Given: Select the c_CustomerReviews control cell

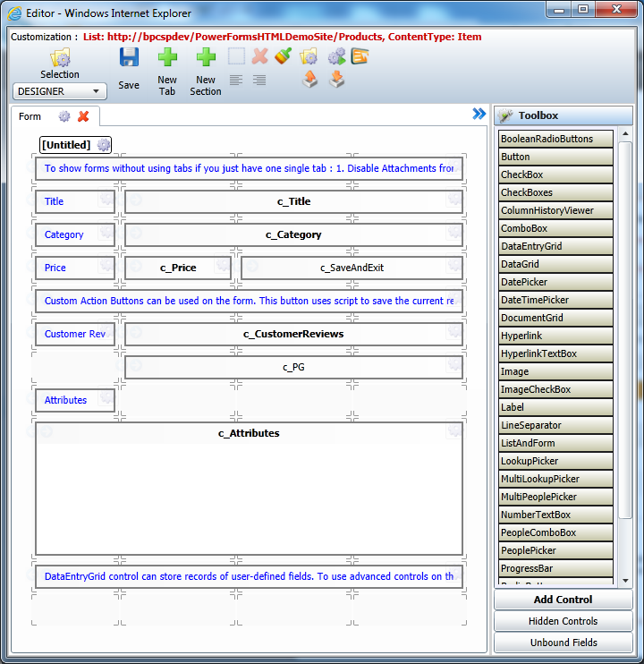Looking at the screenshot, I should point(293,334).
